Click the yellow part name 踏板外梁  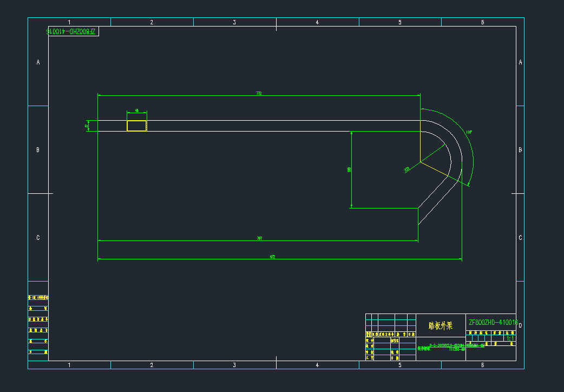(x=440, y=326)
